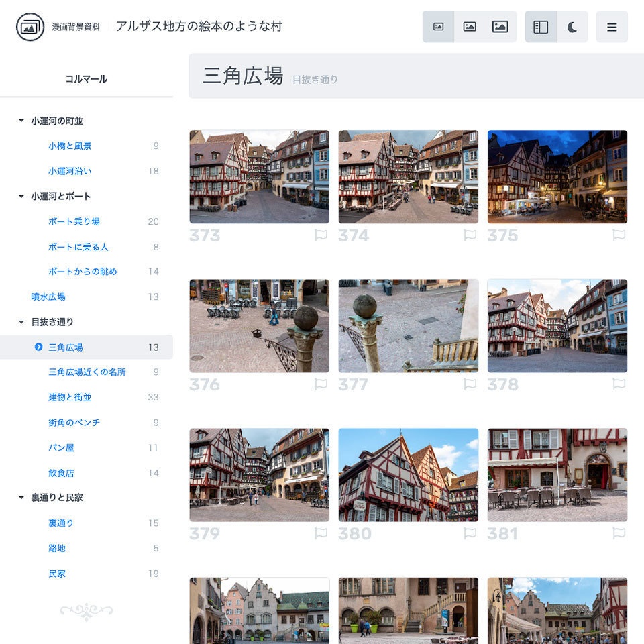Open thumbnail of image 374
644x644 pixels.
pos(409,176)
